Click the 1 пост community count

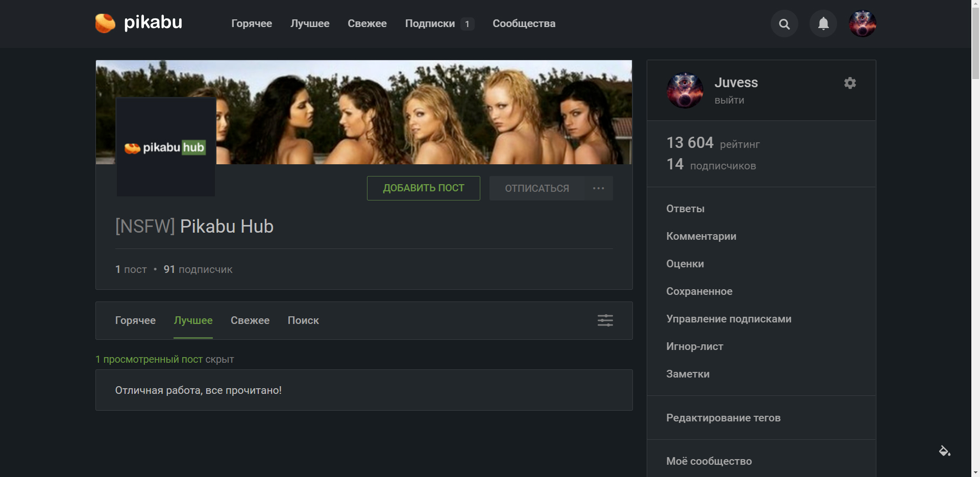(x=131, y=269)
